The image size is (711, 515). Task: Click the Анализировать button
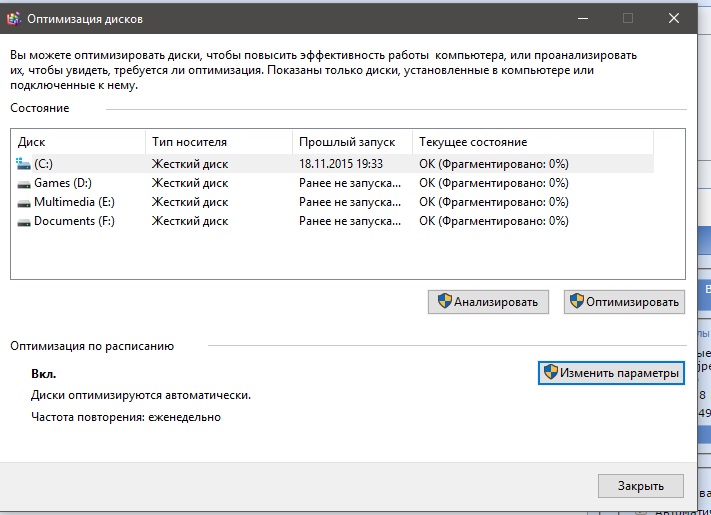tap(489, 301)
